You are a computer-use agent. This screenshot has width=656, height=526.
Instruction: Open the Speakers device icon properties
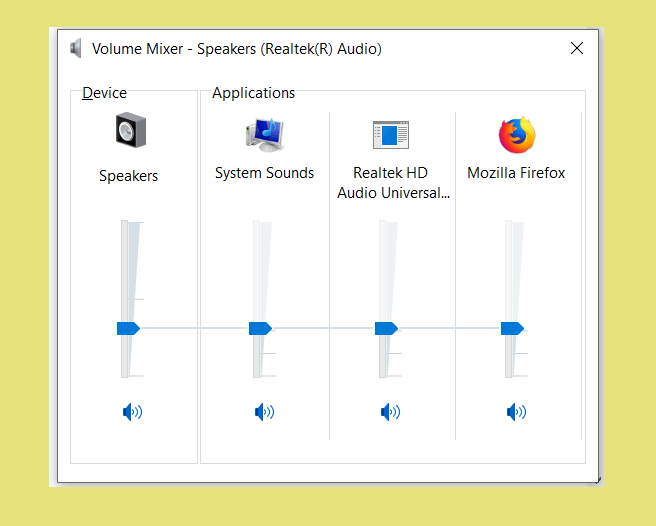131,130
